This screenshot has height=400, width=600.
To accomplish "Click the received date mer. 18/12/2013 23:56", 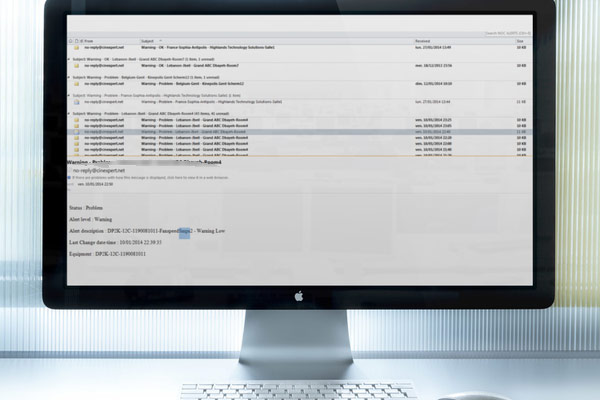I will click(x=434, y=66).
